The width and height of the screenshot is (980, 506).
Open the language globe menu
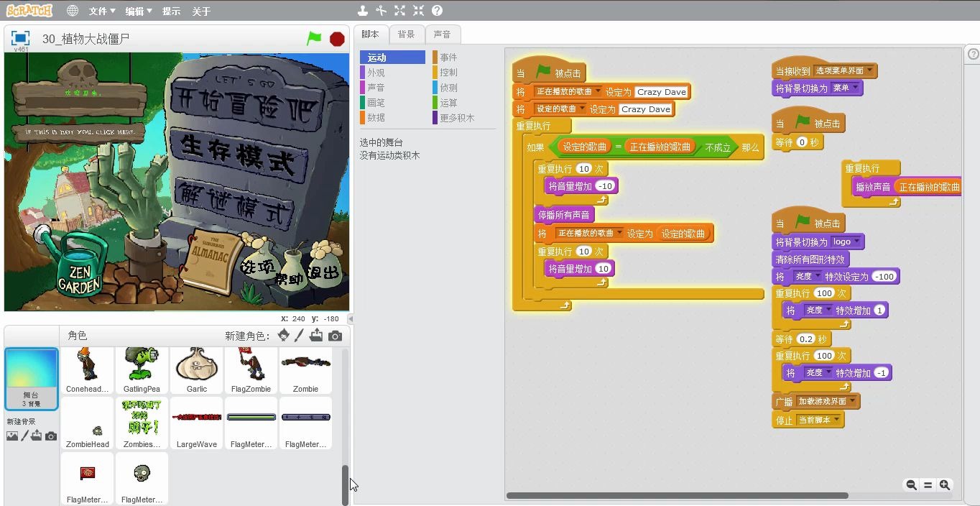[73, 11]
